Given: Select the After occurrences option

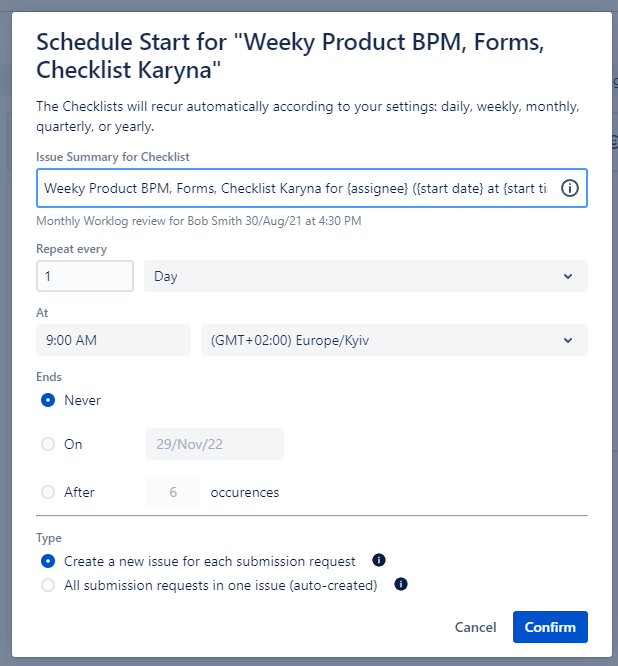Looking at the screenshot, I should [x=48, y=492].
